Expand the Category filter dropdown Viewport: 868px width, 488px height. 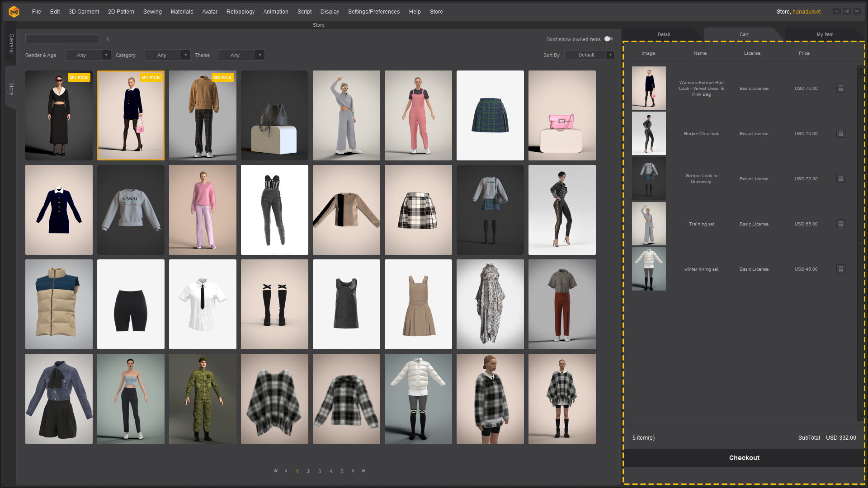(x=167, y=55)
